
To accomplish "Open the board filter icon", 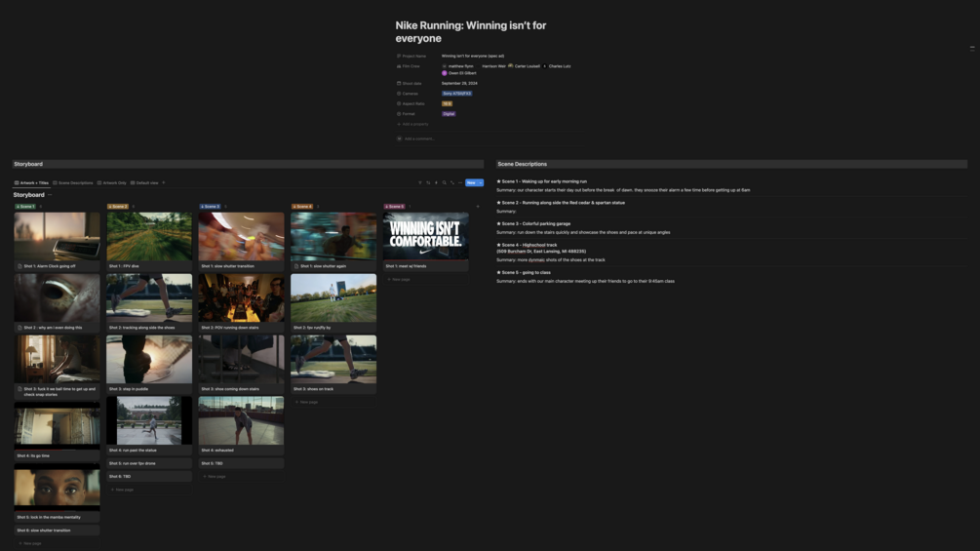I will pyautogui.click(x=420, y=183).
